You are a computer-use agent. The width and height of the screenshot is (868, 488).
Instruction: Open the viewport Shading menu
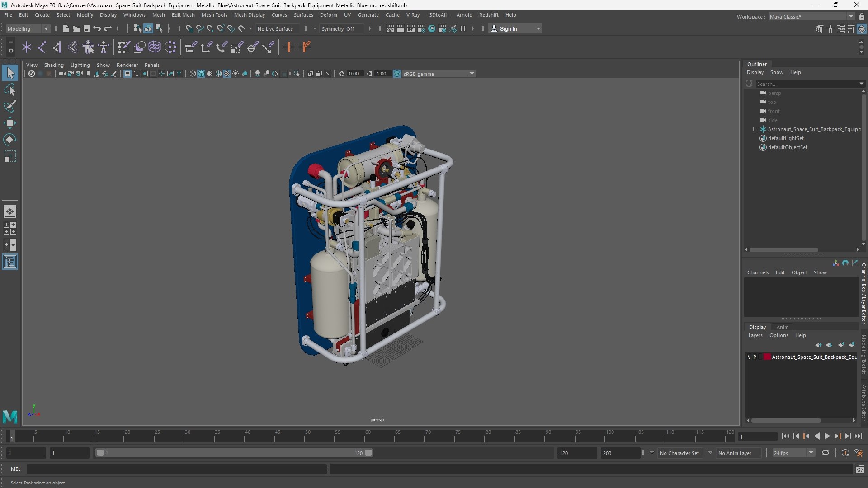click(54, 65)
